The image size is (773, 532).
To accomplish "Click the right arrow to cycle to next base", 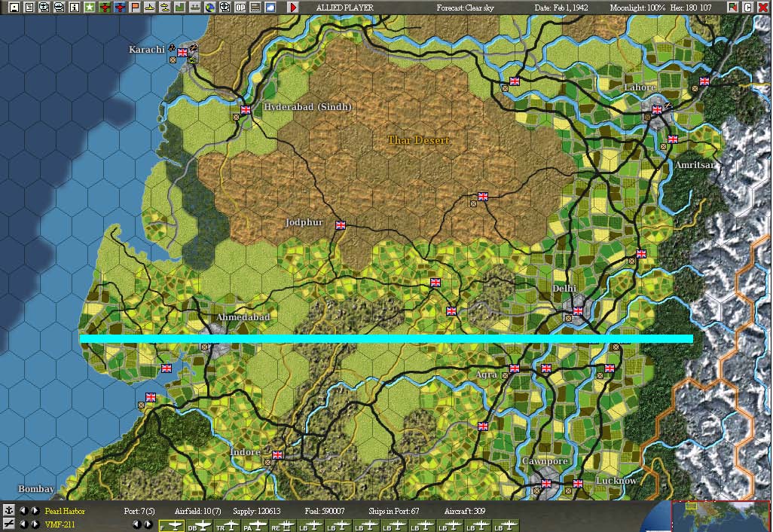I will click(34, 511).
